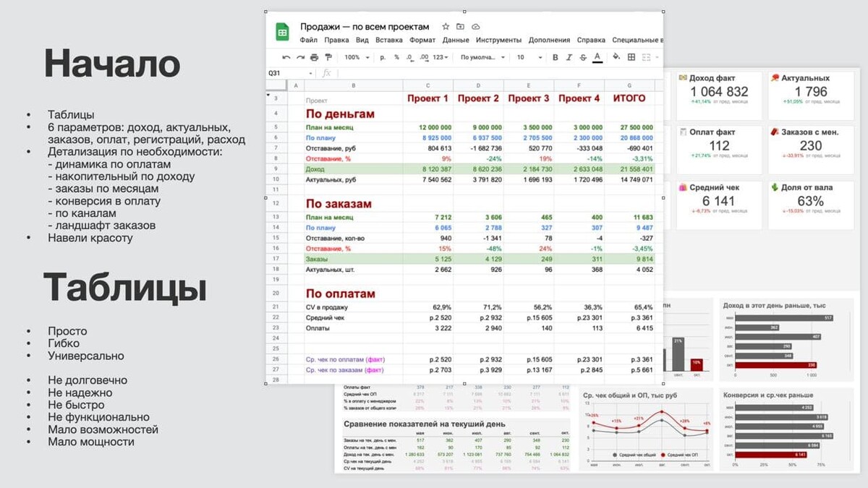The height and width of the screenshot is (488, 868).
Task: Print the spreadsheet
Action: click(314, 57)
